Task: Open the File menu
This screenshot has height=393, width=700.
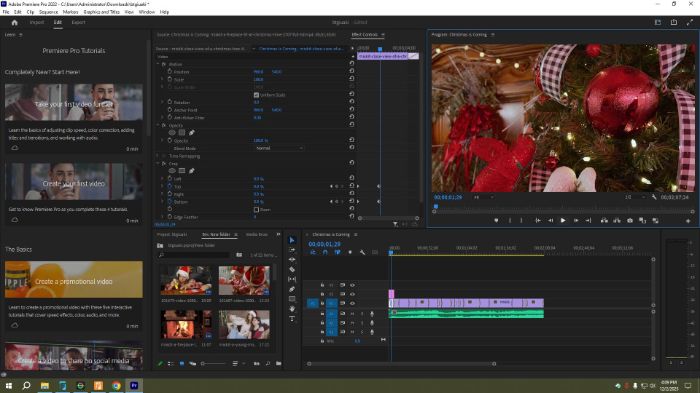Action: (x=6, y=12)
